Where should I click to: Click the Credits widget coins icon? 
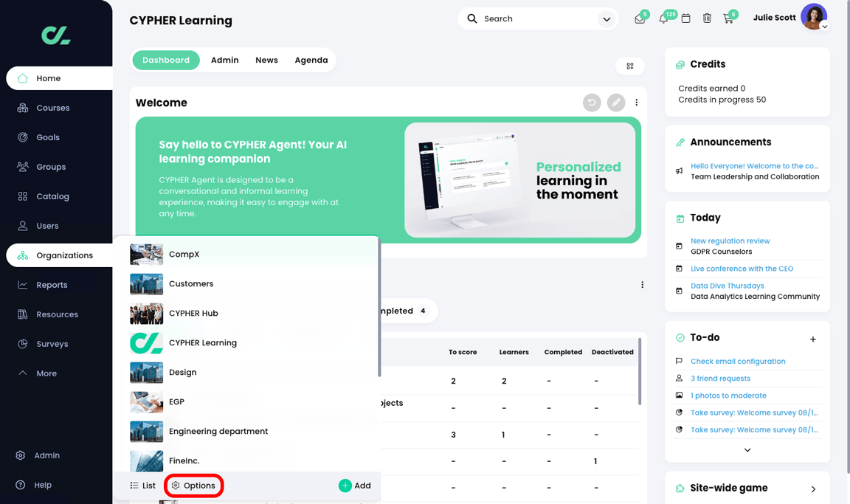click(x=680, y=64)
